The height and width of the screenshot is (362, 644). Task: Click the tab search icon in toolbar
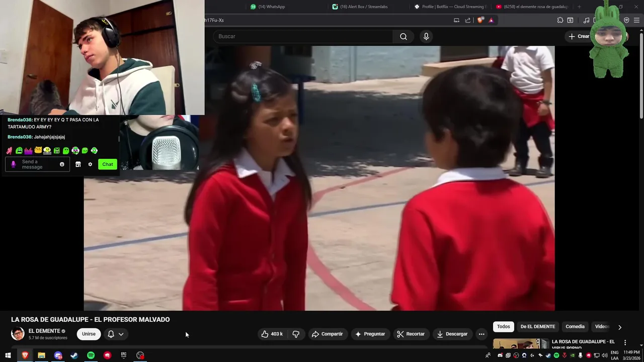570,20
